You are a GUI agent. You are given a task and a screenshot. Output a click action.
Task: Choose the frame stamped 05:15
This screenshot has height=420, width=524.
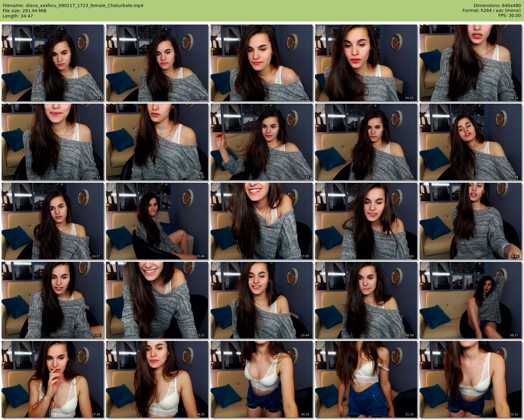pyautogui.click(x=366, y=63)
